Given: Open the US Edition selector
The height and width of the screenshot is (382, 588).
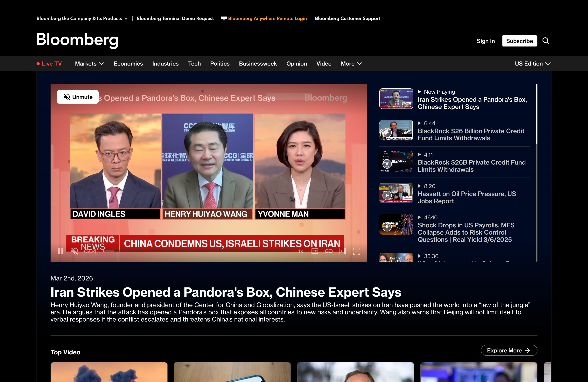Looking at the screenshot, I should pyautogui.click(x=532, y=63).
